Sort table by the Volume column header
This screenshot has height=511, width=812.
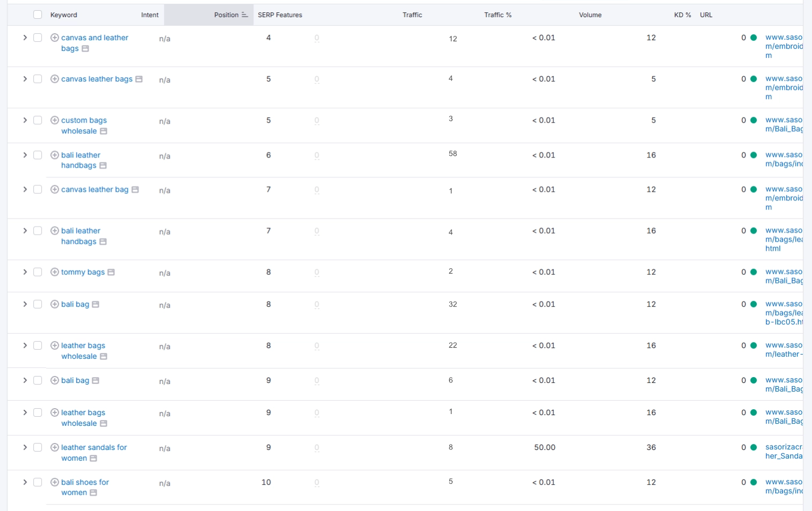(x=590, y=15)
